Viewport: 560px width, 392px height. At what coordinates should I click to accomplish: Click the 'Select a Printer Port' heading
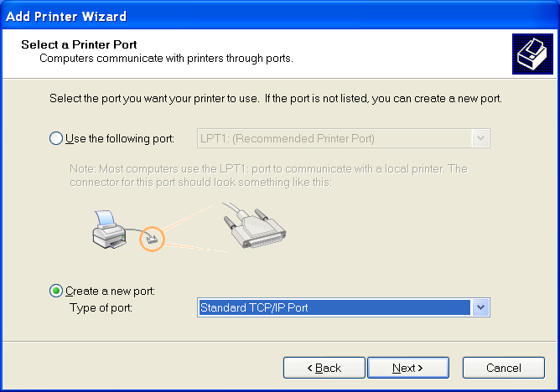[x=79, y=44]
